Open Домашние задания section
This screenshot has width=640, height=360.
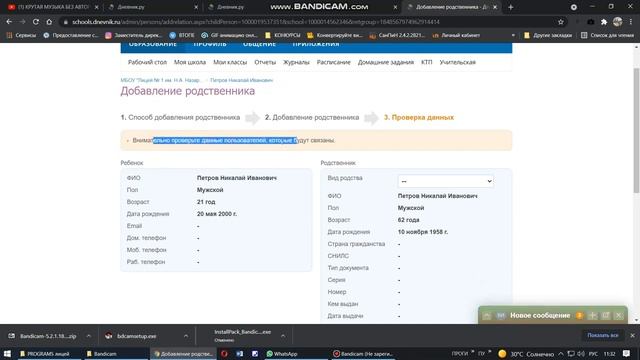pos(386,62)
